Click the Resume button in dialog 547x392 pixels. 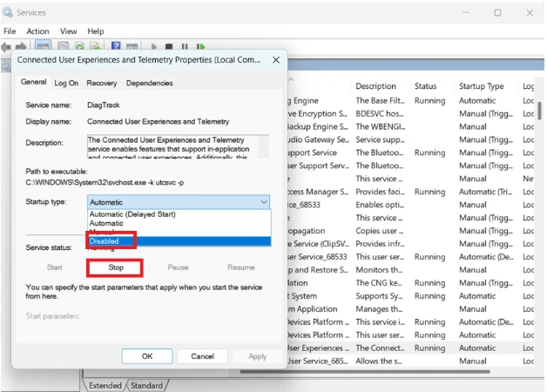point(240,267)
